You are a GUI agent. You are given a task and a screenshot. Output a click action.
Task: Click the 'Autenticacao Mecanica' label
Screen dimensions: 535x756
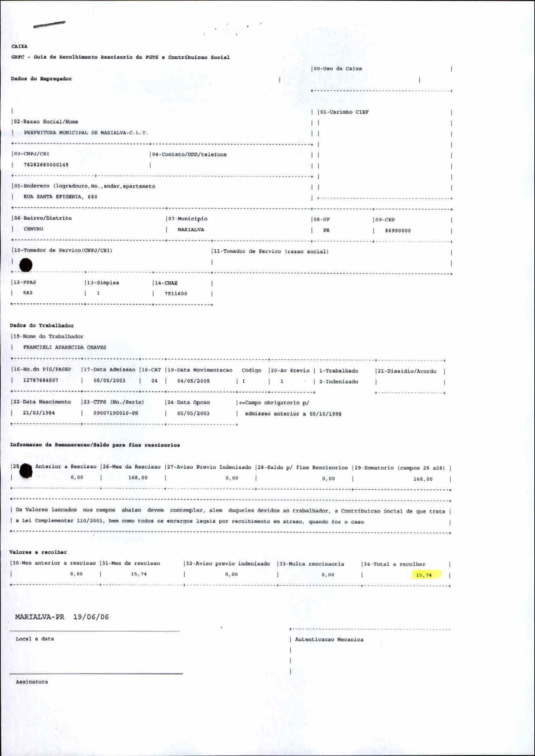pyautogui.click(x=329, y=639)
